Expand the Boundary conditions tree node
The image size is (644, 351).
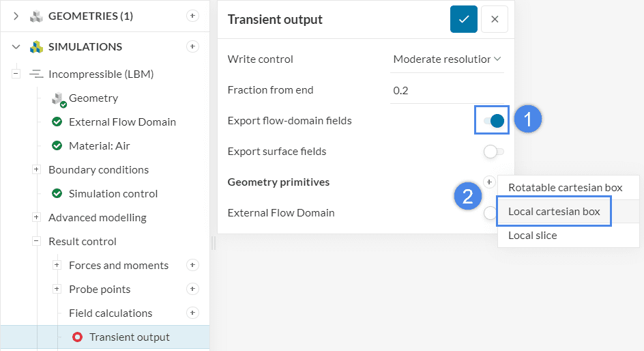coord(36,169)
